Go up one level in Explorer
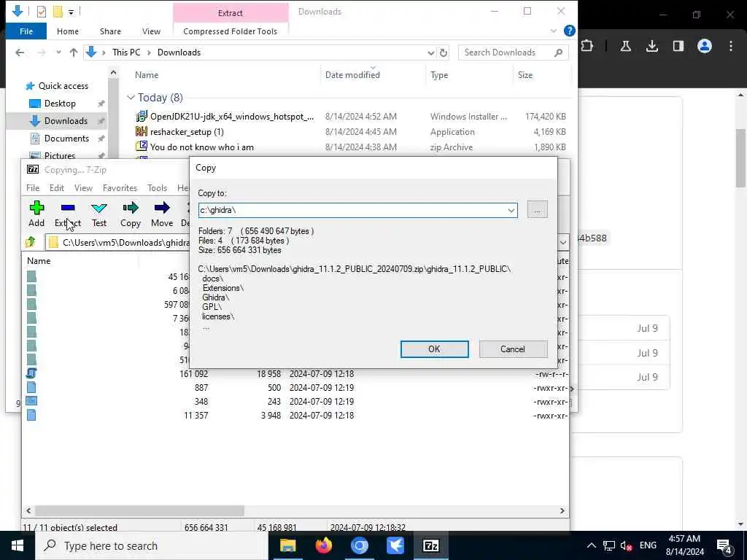747x560 pixels. coord(74,52)
